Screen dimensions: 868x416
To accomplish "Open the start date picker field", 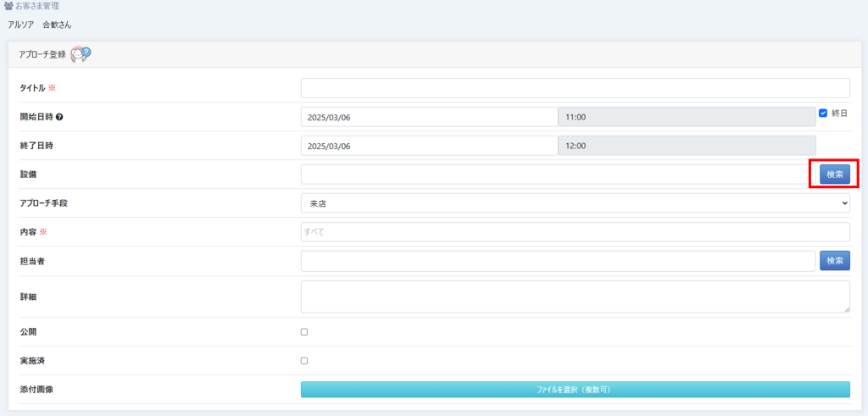I will (x=429, y=117).
